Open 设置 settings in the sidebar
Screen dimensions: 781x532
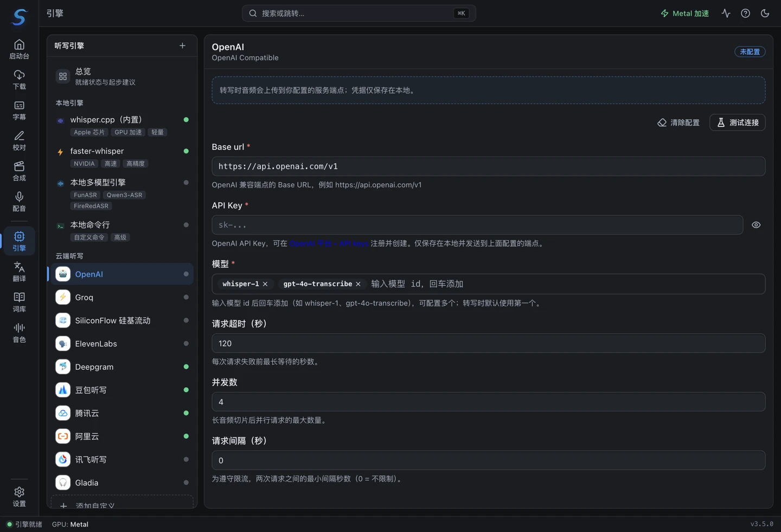[19, 497]
